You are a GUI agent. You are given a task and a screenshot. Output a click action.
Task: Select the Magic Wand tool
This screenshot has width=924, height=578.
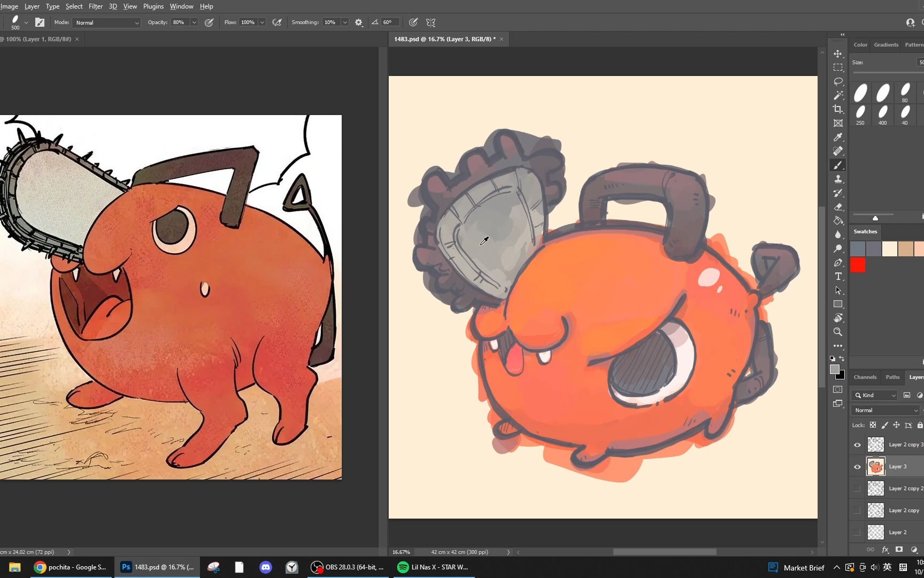(x=838, y=95)
